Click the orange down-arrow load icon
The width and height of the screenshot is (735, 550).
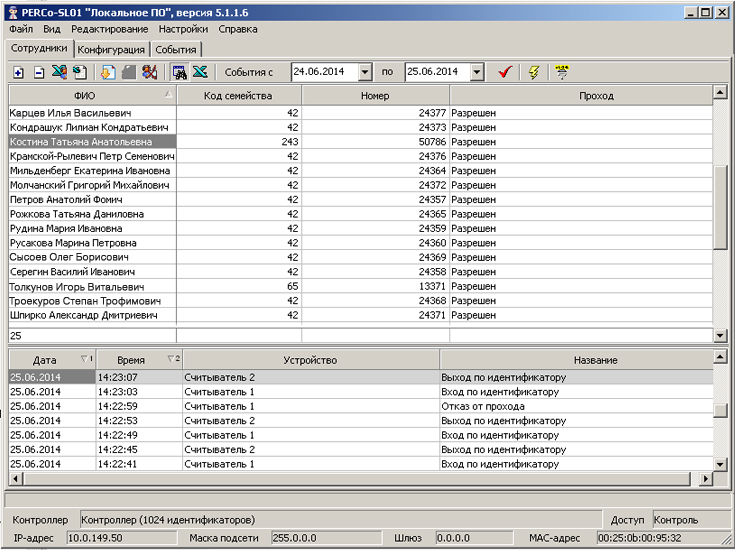tap(108, 72)
